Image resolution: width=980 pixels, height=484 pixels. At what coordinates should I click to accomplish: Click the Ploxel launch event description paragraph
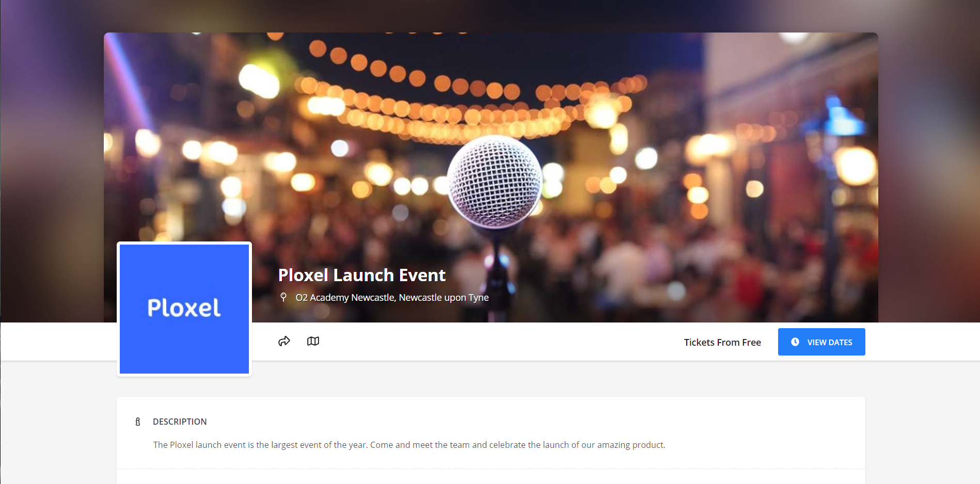[409, 445]
